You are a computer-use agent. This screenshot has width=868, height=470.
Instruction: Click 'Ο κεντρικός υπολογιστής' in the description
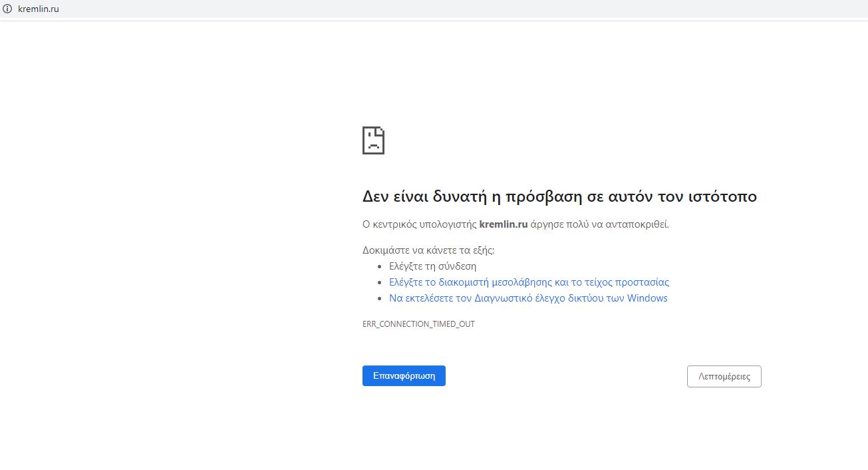419,224
